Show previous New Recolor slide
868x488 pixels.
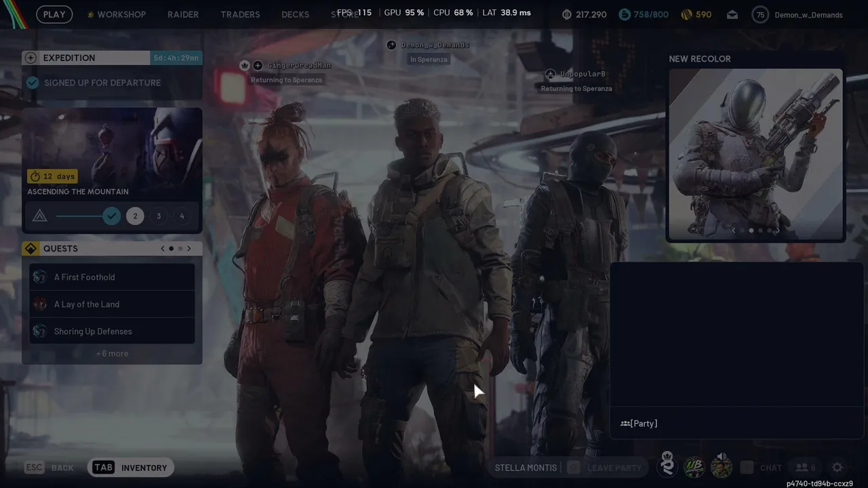[x=733, y=230]
